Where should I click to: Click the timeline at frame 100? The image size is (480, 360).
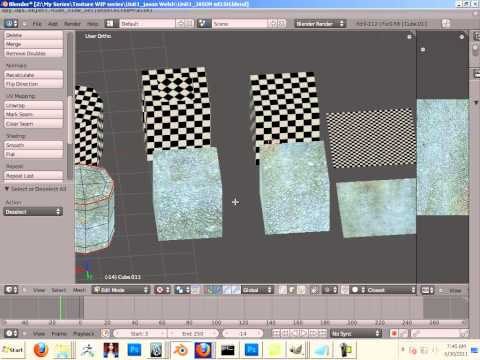[x=217, y=308]
